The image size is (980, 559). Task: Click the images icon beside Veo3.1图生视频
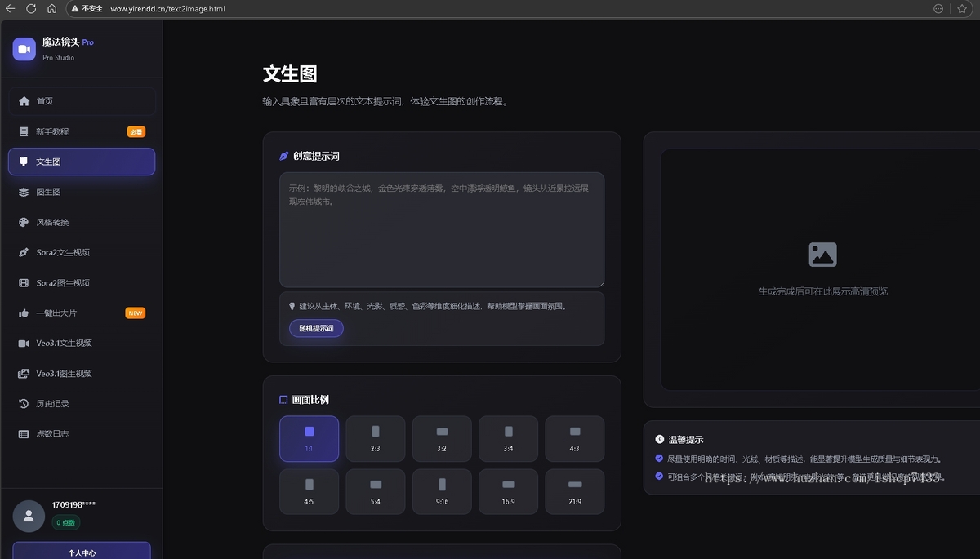(x=24, y=373)
